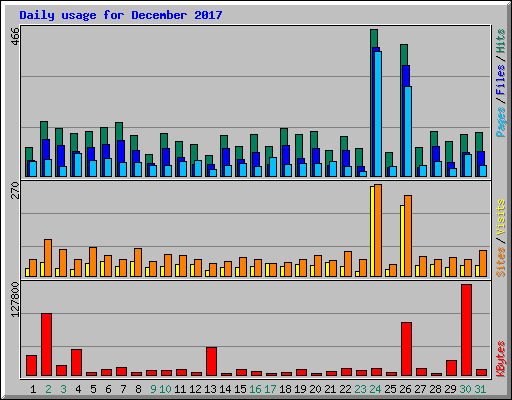Click day label '30' on x-axis
Image resolution: width=512 pixels, height=400 pixels.
tap(465, 389)
